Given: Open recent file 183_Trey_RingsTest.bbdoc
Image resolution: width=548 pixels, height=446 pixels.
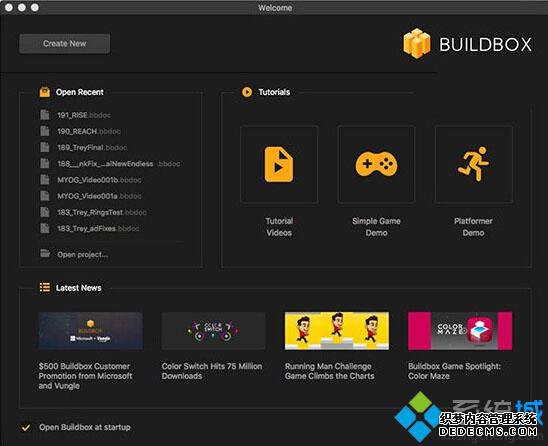Looking at the screenshot, I should pos(102,212).
